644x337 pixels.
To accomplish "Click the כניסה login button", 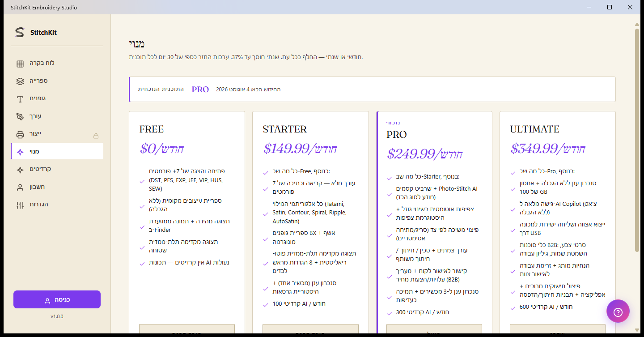I will click(57, 299).
